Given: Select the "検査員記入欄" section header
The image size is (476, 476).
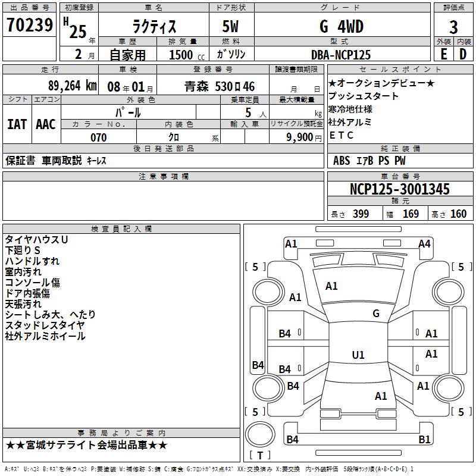Looking at the screenshot, I should (121, 229).
